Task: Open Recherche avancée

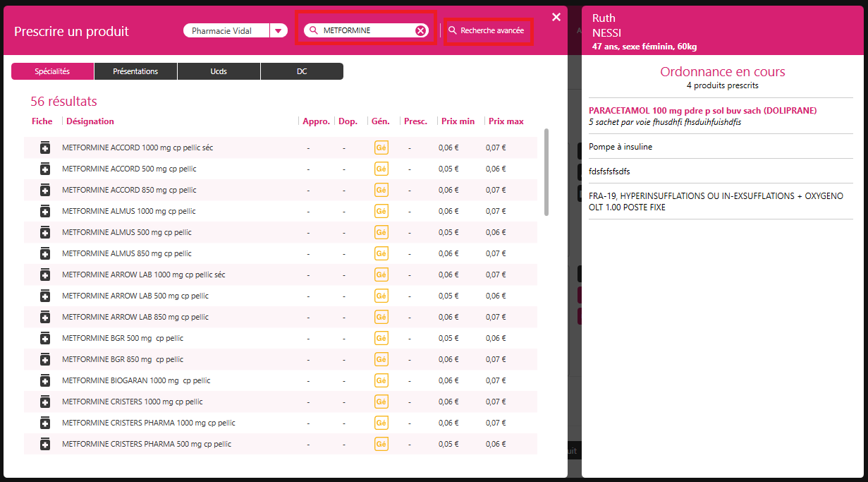Action: 487,31
